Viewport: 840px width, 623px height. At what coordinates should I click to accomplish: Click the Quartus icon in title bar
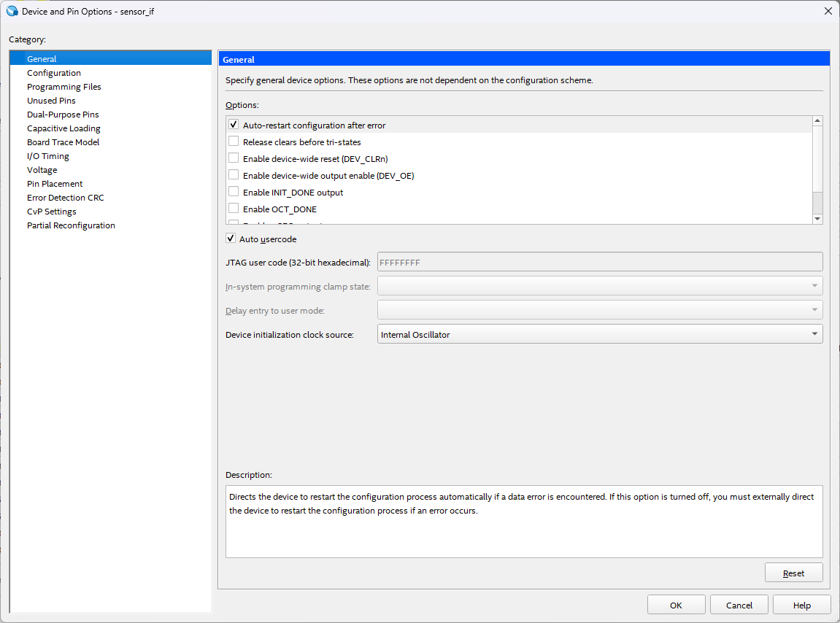click(12, 11)
